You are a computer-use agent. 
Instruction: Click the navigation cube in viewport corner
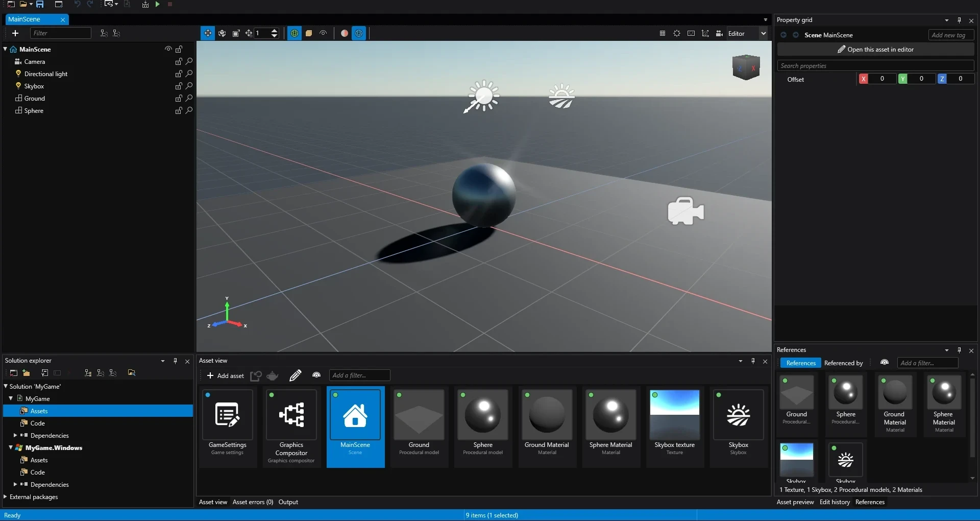pos(746,67)
